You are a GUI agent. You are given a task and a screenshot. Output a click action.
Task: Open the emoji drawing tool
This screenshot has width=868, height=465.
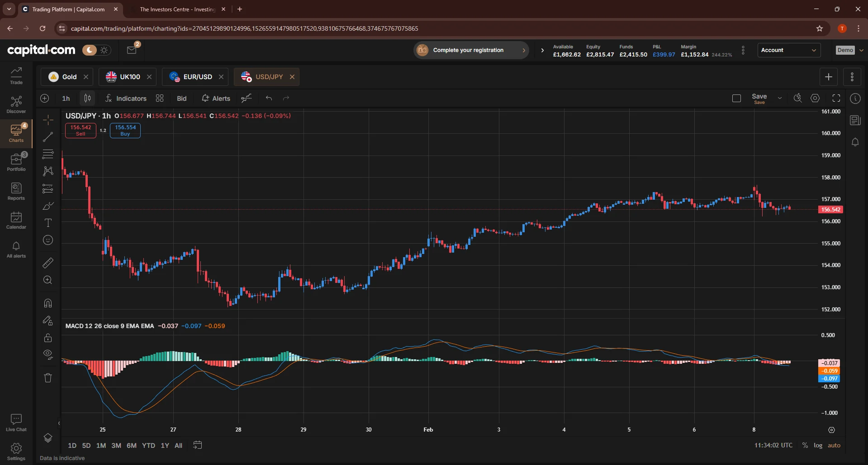click(x=47, y=240)
